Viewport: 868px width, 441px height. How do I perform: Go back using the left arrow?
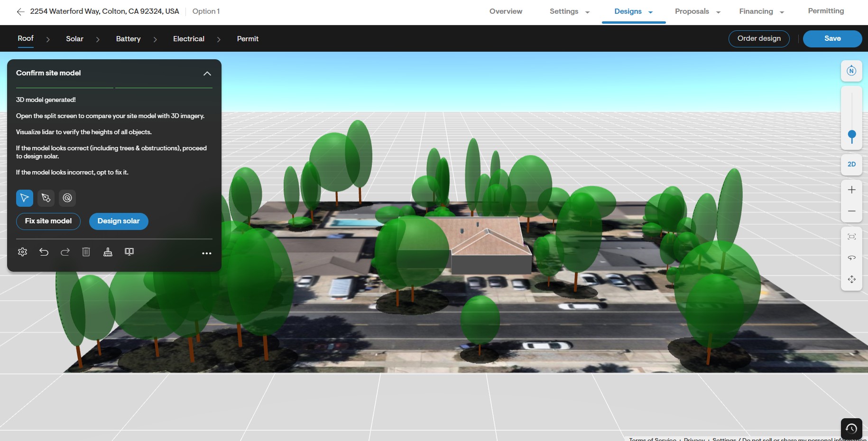tap(20, 12)
